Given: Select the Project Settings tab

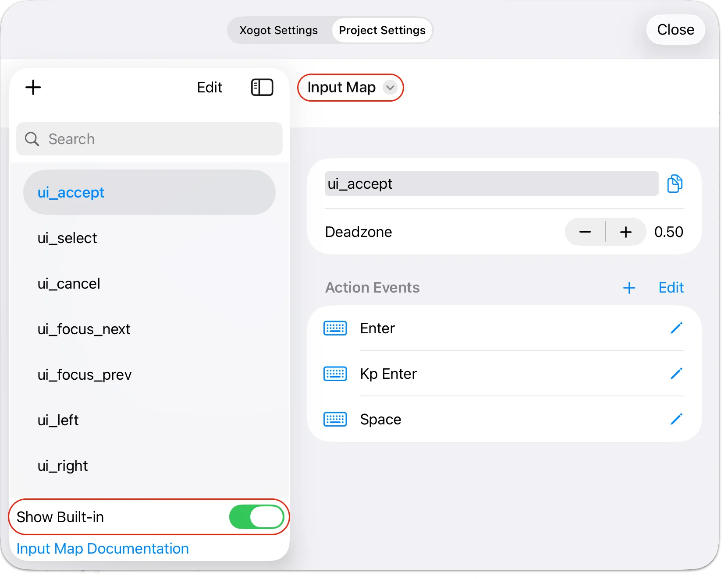Looking at the screenshot, I should coord(382,30).
